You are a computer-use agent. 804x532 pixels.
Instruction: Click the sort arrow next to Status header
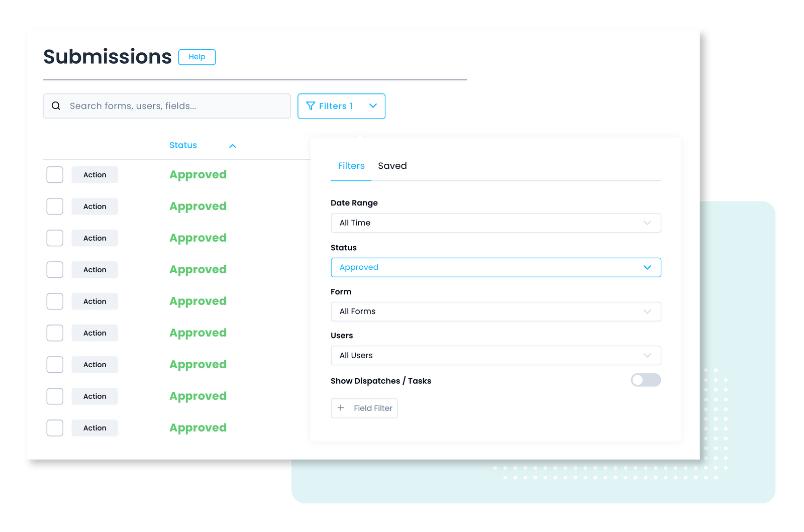(x=232, y=146)
